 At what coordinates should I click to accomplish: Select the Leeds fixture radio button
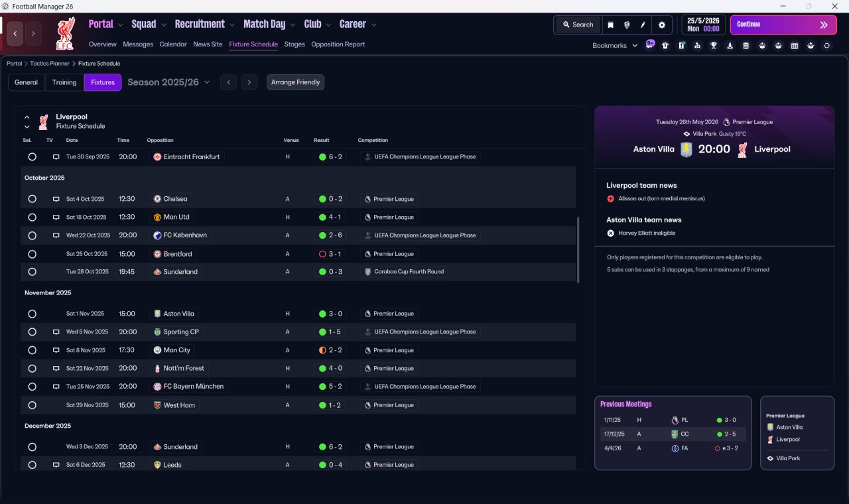[x=32, y=465]
